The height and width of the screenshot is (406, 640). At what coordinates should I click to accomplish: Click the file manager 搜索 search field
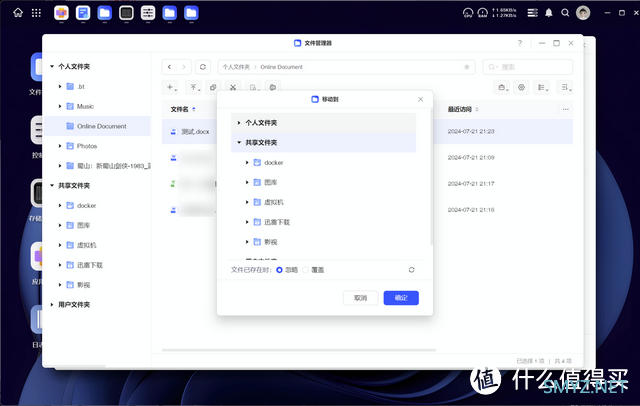click(x=528, y=67)
